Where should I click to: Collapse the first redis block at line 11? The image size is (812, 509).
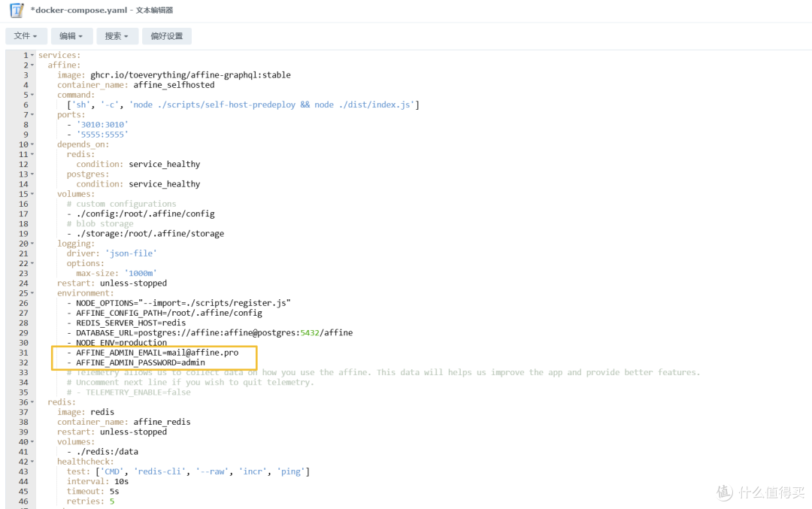(32, 154)
